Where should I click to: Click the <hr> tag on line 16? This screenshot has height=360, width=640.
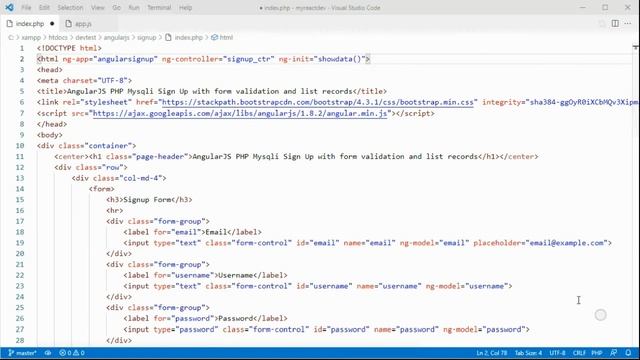(x=115, y=210)
